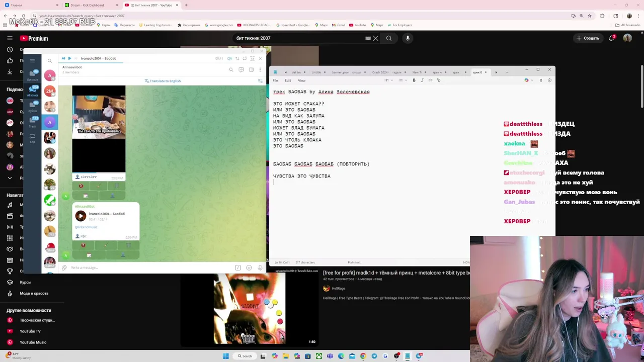Select the Личные chat folder

tap(33, 75)
